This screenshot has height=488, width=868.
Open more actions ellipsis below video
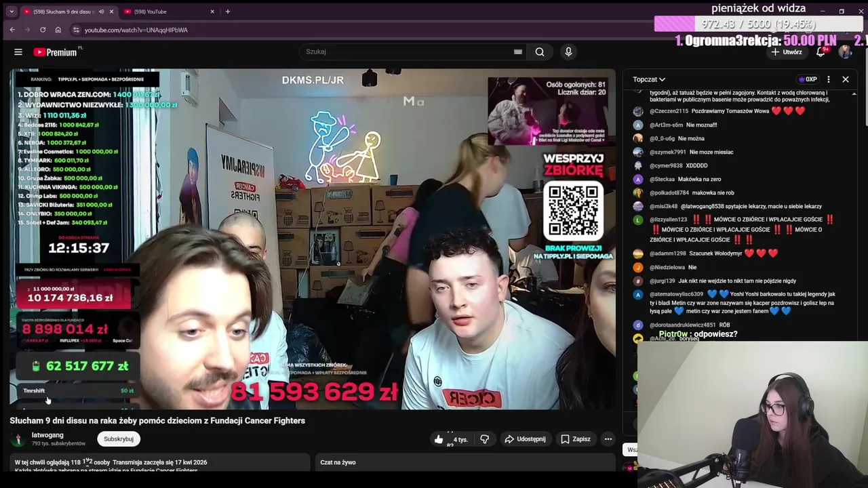608,439
